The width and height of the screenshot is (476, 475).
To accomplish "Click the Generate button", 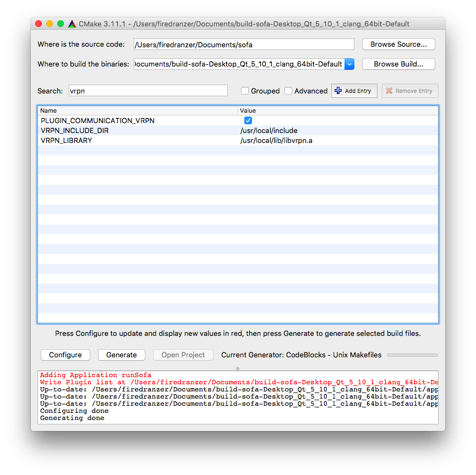I will click(x=122, y=355).
